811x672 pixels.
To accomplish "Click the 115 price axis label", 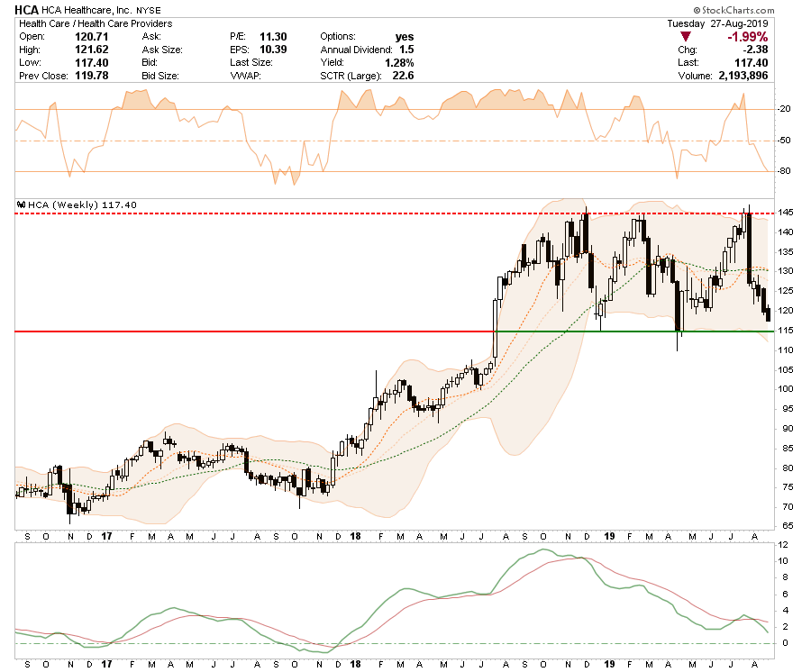I will [786, 331].
